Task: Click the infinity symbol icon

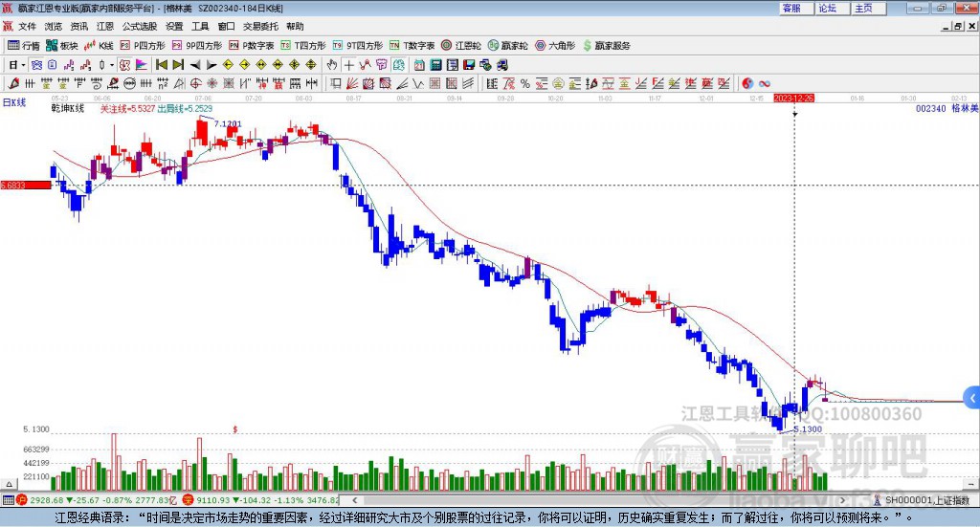Action: (764, 83)
